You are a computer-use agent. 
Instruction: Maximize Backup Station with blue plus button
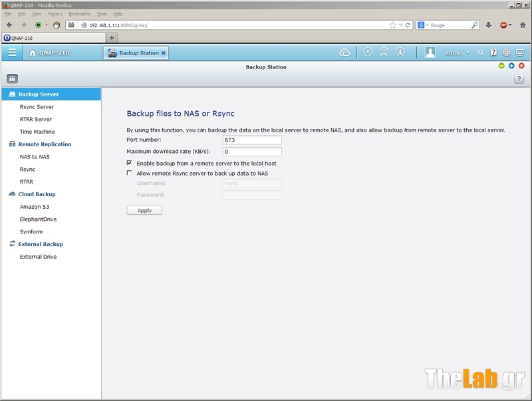511,66
